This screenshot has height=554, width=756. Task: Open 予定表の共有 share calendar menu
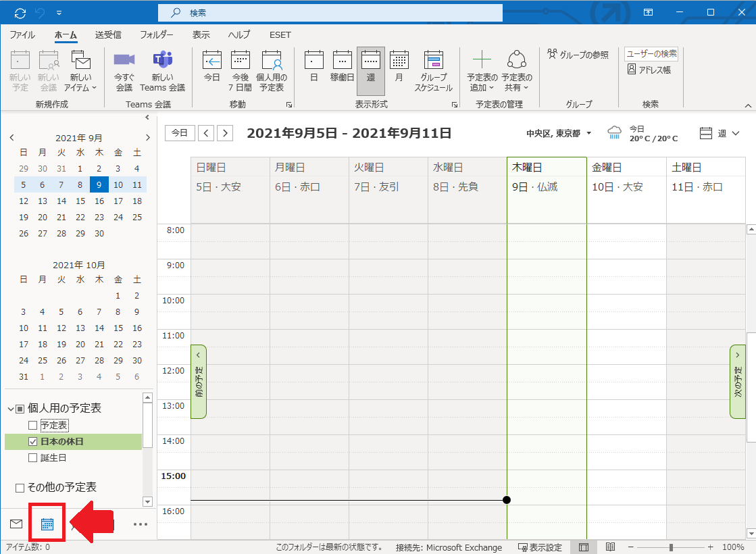tap(516, 71)
